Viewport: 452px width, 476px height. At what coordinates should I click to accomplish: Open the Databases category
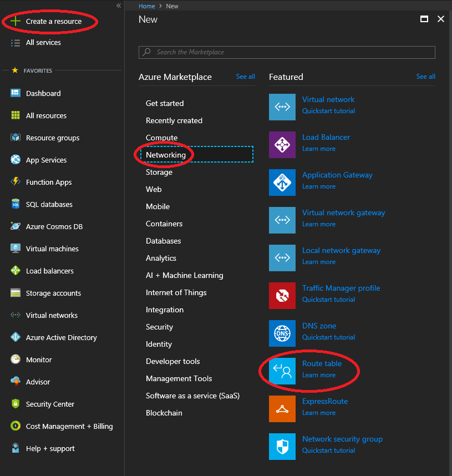163,241
